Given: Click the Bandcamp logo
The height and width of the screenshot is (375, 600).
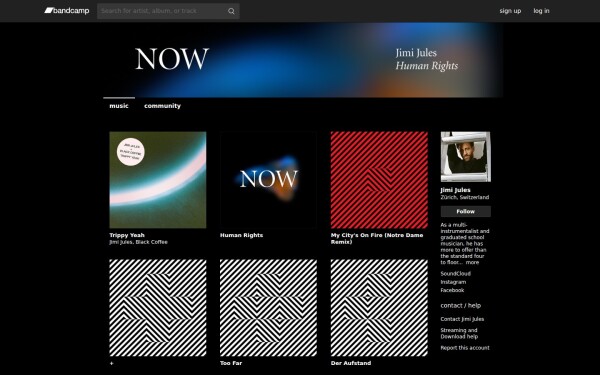Looking at the screenshot, I should click(67, 11).
